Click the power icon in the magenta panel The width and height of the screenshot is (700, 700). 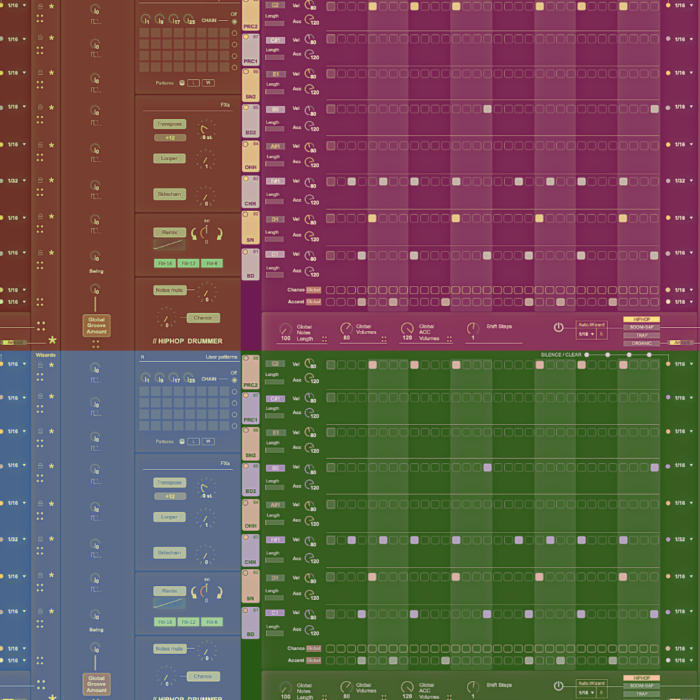click(558, 328)
